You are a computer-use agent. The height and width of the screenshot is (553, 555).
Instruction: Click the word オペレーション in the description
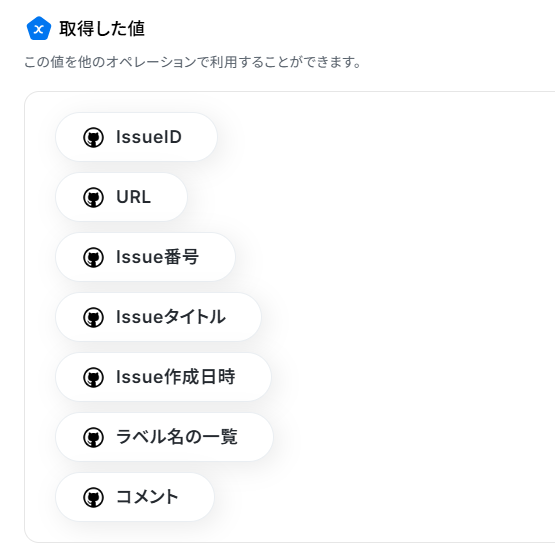(151, 62)
